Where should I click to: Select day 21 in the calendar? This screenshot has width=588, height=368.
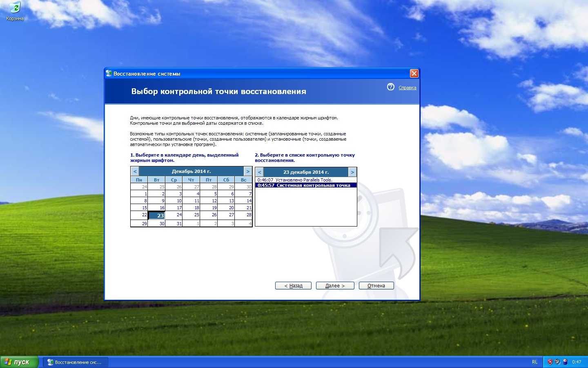(x=244, y=208)
